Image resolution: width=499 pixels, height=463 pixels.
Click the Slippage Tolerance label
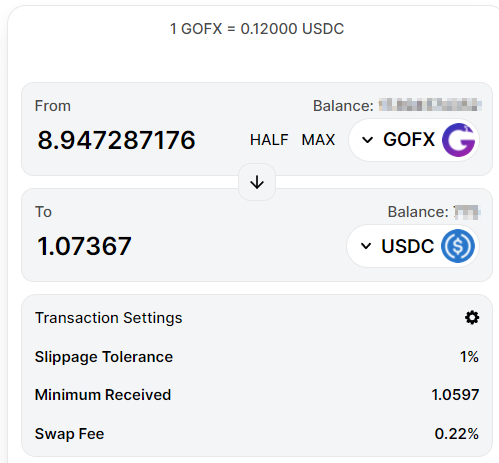tap(104, 357)
